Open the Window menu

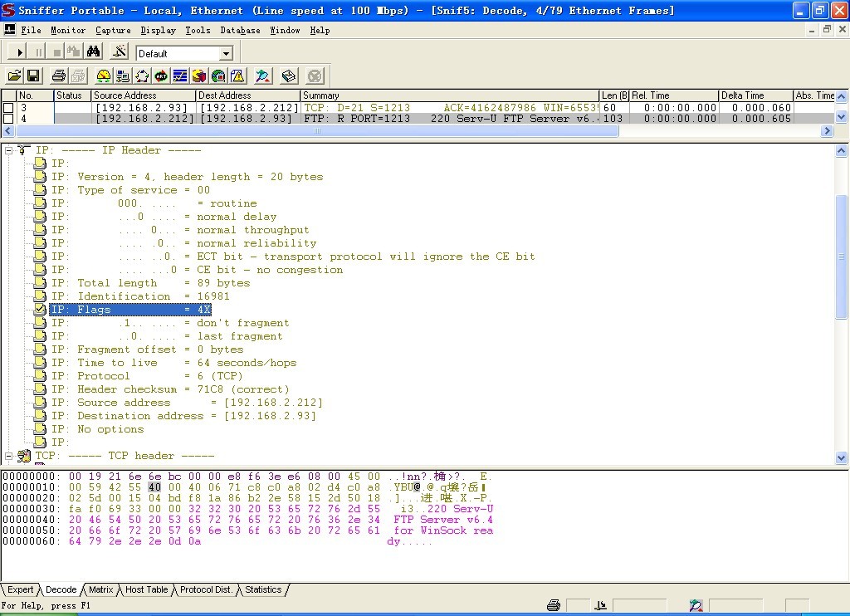(x=286, y=30)
